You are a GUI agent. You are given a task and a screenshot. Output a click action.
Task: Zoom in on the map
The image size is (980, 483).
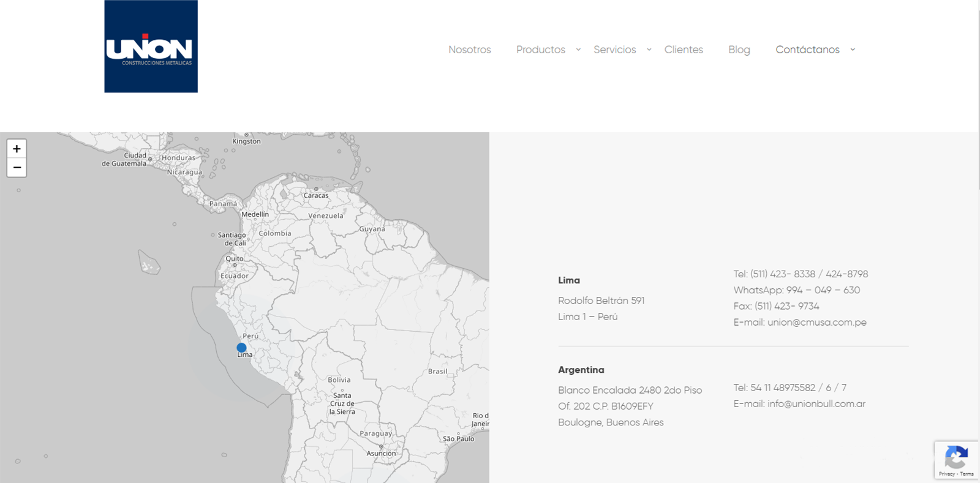coord(17,149)
